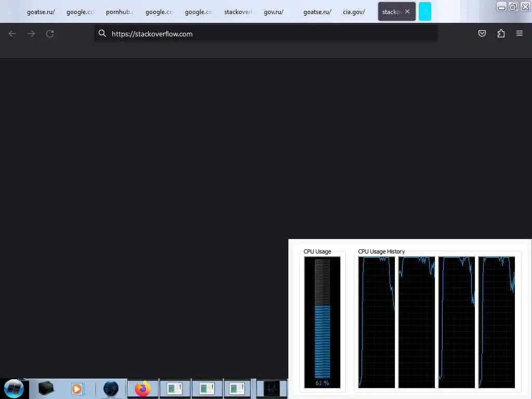532x399 pixels.
Task: Switch to the cia.gov/ tab
Action: coord(354,12)
